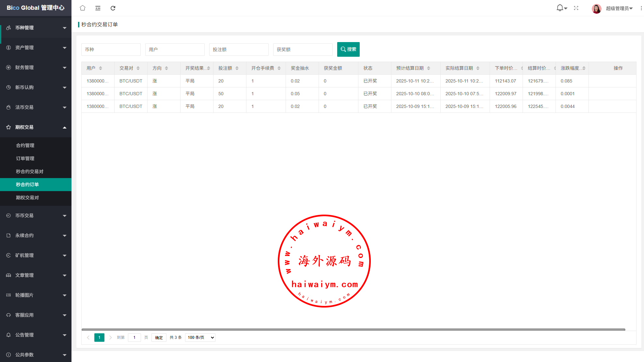This screenshot has height=362, width=644.
Task: Toggle sidebar collapse icon
Action: (98, 8)
